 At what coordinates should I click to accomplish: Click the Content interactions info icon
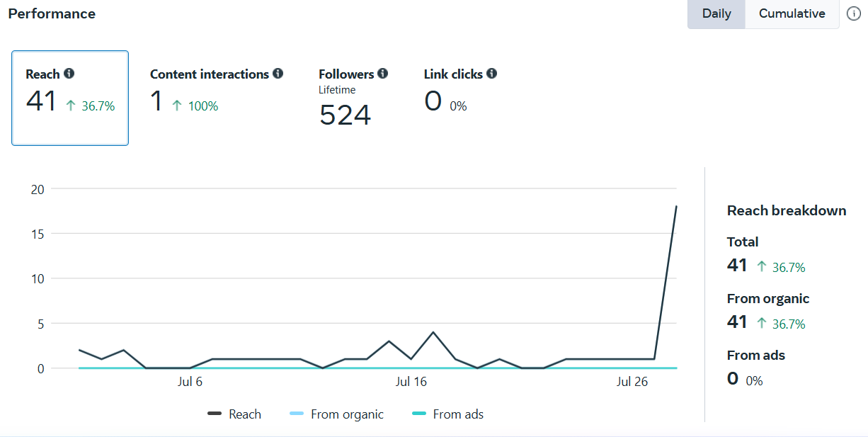pos(278,74)
